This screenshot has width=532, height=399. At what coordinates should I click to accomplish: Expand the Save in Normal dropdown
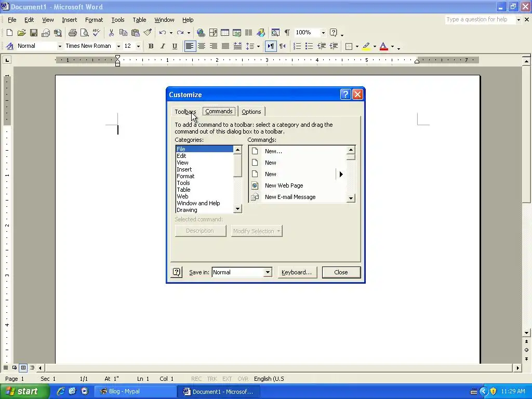pyautogui.click(x=268, y=272)
